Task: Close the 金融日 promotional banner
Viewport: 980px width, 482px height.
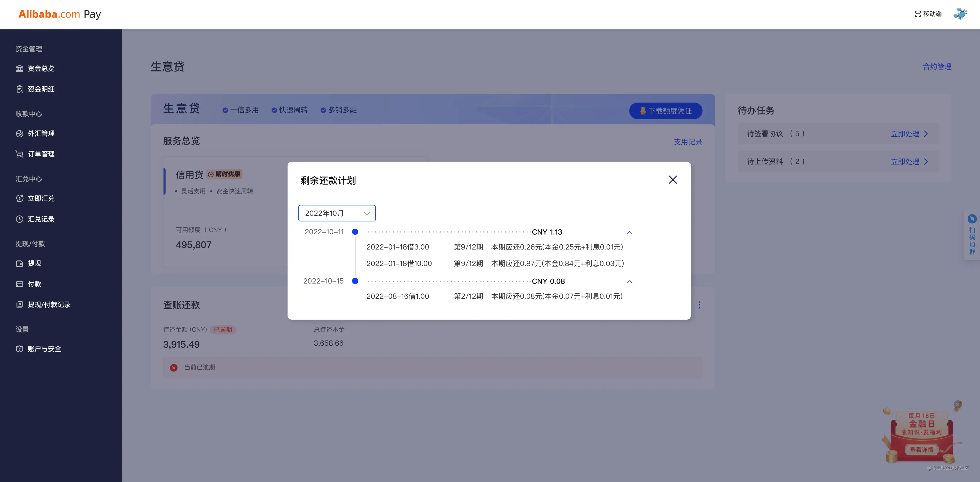Action: [x=957, y=404]
